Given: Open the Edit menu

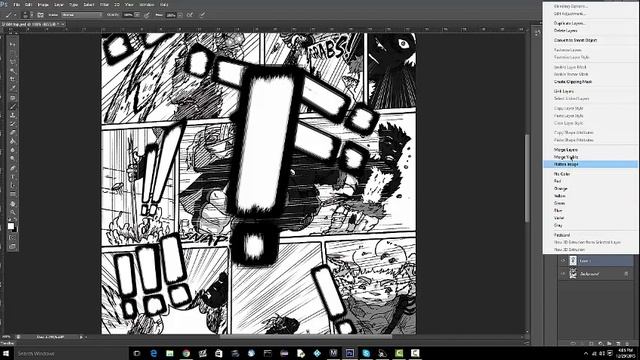Looking at the screenshot, I should pos(29,4).
